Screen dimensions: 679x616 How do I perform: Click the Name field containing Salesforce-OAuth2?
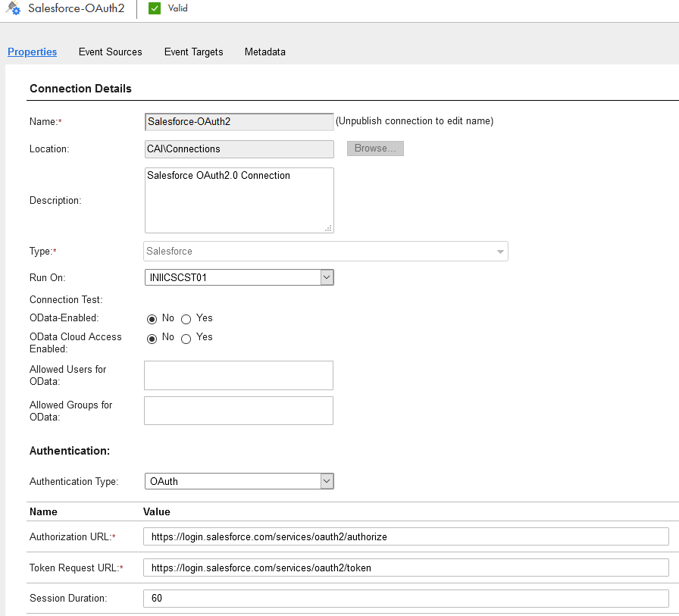point(239,122)
